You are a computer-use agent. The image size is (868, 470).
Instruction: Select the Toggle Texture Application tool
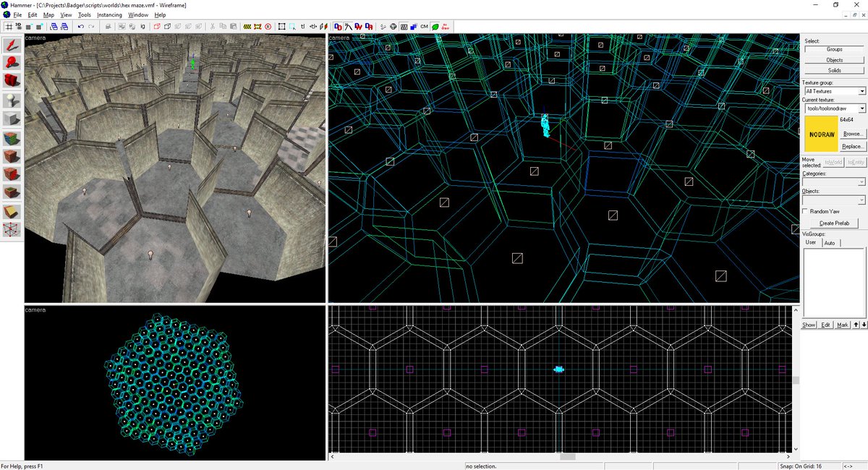pos(11,137)
